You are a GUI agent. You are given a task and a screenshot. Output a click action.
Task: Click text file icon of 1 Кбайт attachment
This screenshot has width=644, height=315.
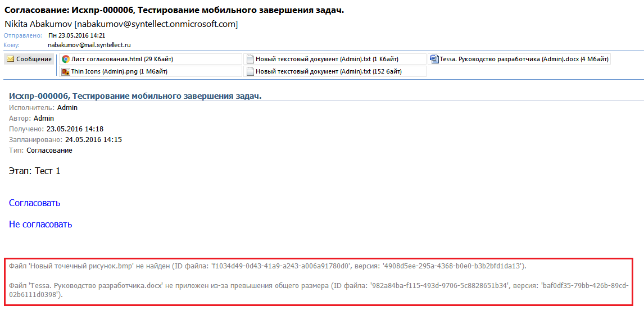pyautogui.click(x=250, y=59)
